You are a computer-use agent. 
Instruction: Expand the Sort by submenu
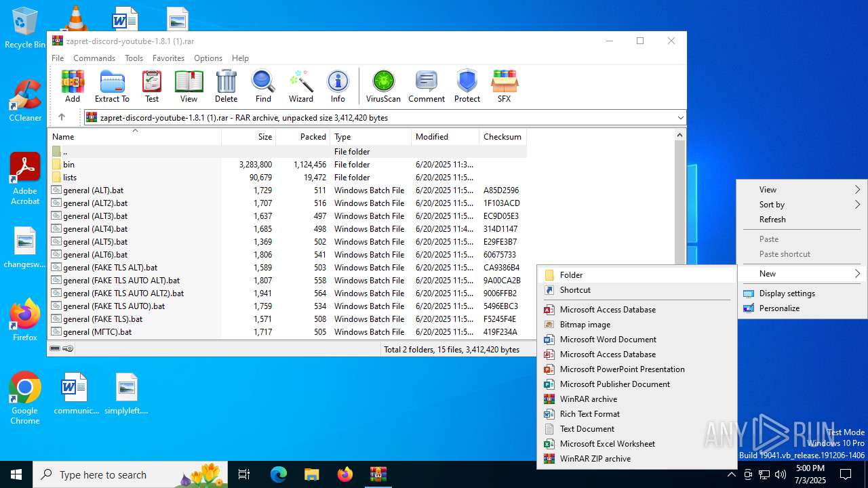pyautogui.click(x=802, y=205)
